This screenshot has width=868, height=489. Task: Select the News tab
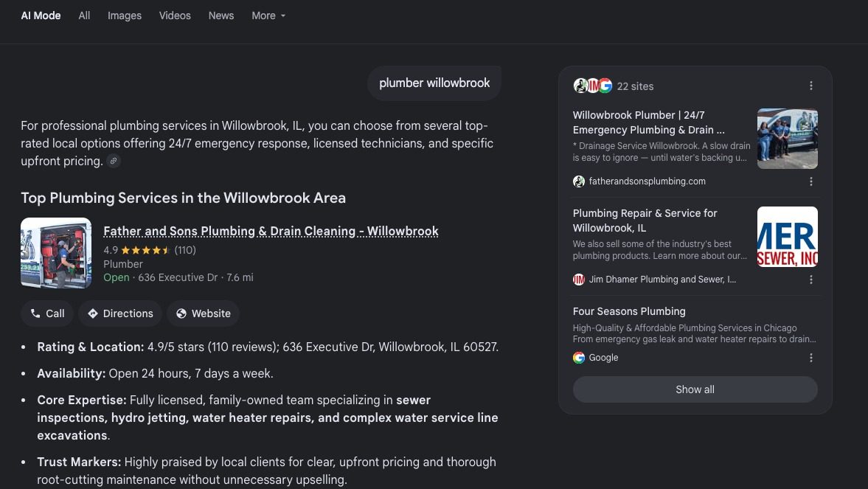pyautogui.click(x=221, y=15)
